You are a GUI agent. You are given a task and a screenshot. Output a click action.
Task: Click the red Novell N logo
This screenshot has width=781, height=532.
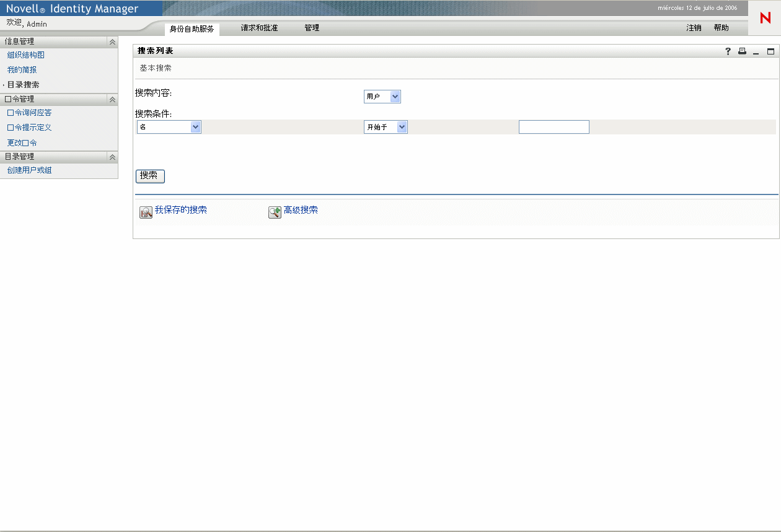(766, 17)
